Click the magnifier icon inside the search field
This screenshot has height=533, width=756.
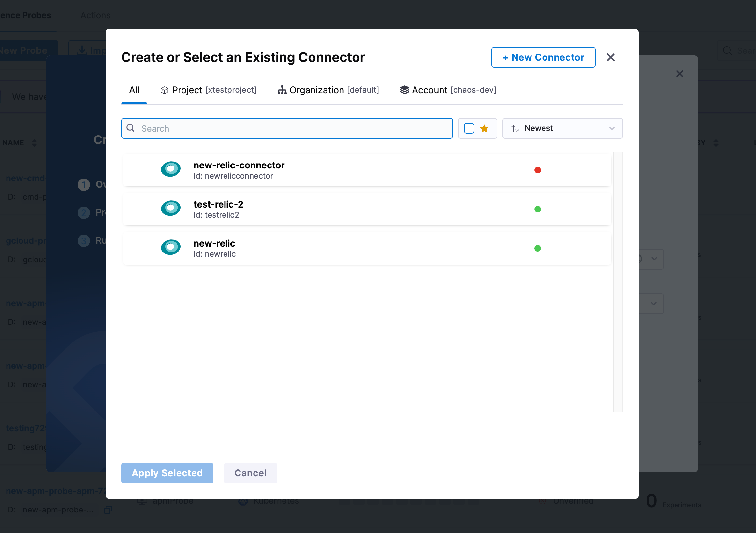[131, 128]
